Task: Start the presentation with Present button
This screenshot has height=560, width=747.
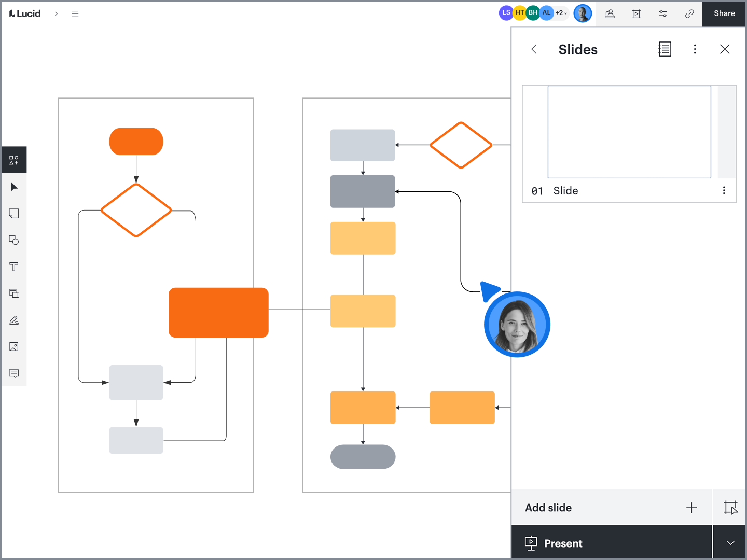Action: (612, 543)
